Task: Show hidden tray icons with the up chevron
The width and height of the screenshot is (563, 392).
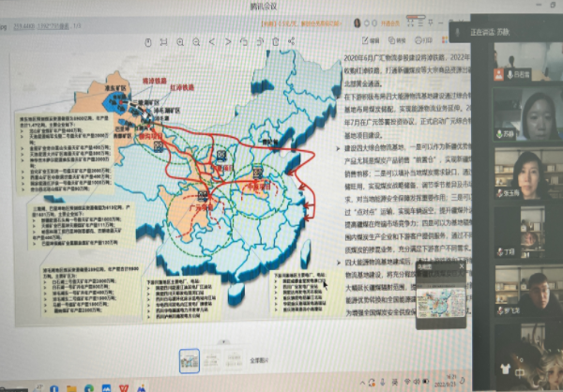Action: pos(362,382)
